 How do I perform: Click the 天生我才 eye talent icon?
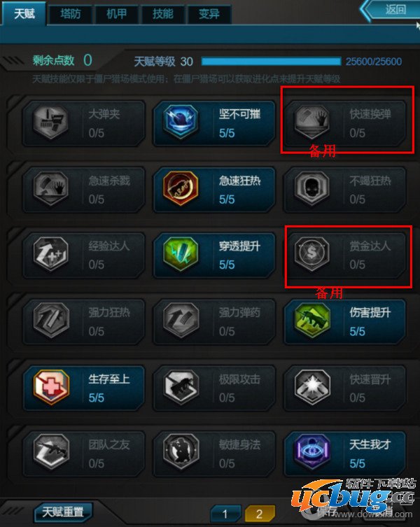pos(312,452)
